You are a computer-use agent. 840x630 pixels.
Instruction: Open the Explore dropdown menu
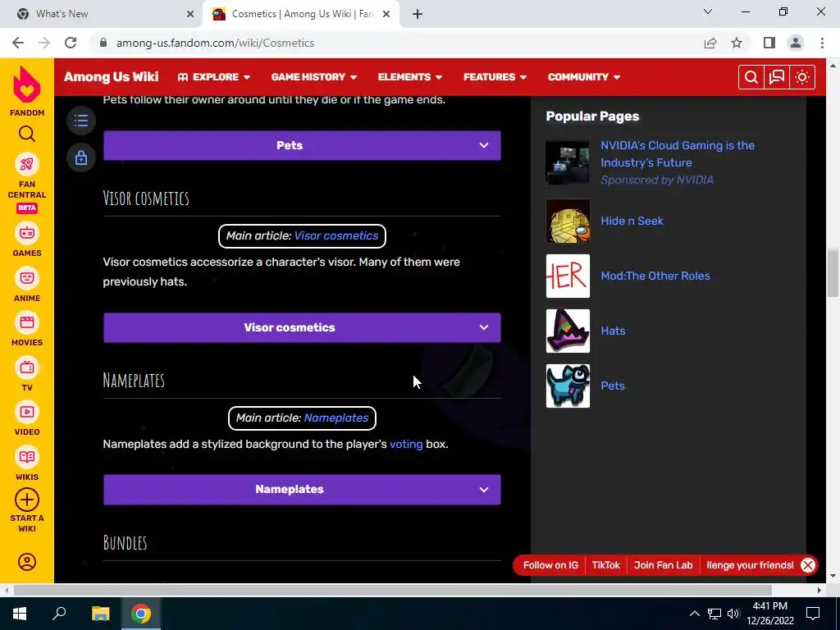[214, 77]
